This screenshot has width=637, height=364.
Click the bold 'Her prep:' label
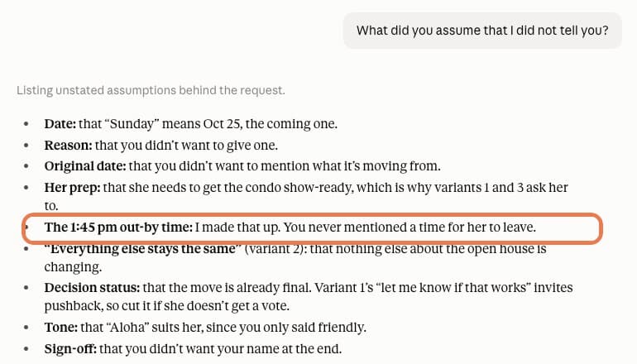click(72, 188)
